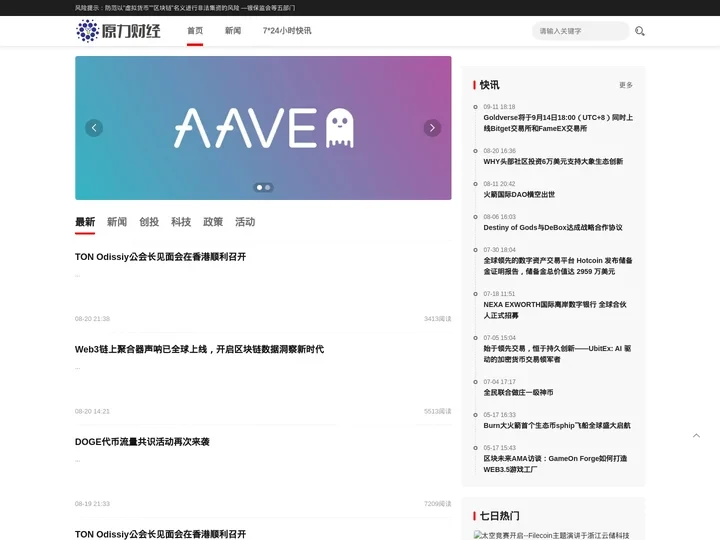Viewport: 720px width, 540px height.
Task: Click the search magnifier icon
Action: [x=640, y=31]
